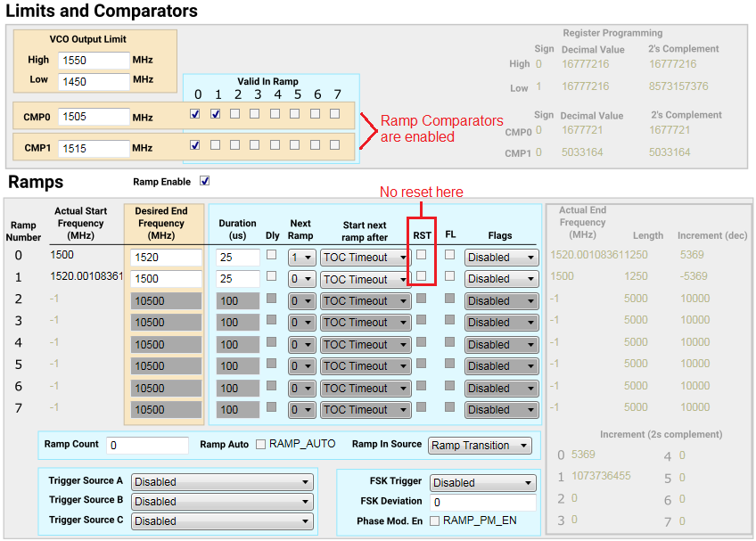
Task: Enable the Dly checkbox for ramp 0
Action: pyautogui.click(x=271, y=255)
